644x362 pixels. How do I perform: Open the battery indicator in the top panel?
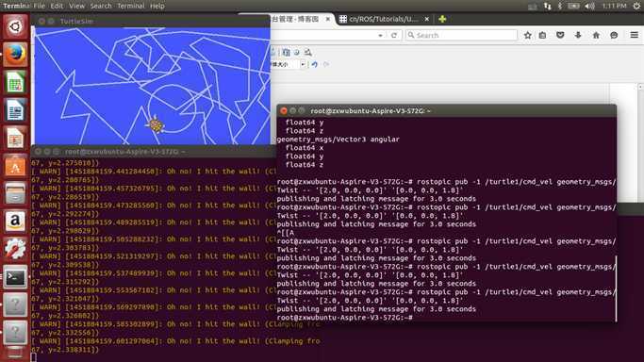click(573, 6)
